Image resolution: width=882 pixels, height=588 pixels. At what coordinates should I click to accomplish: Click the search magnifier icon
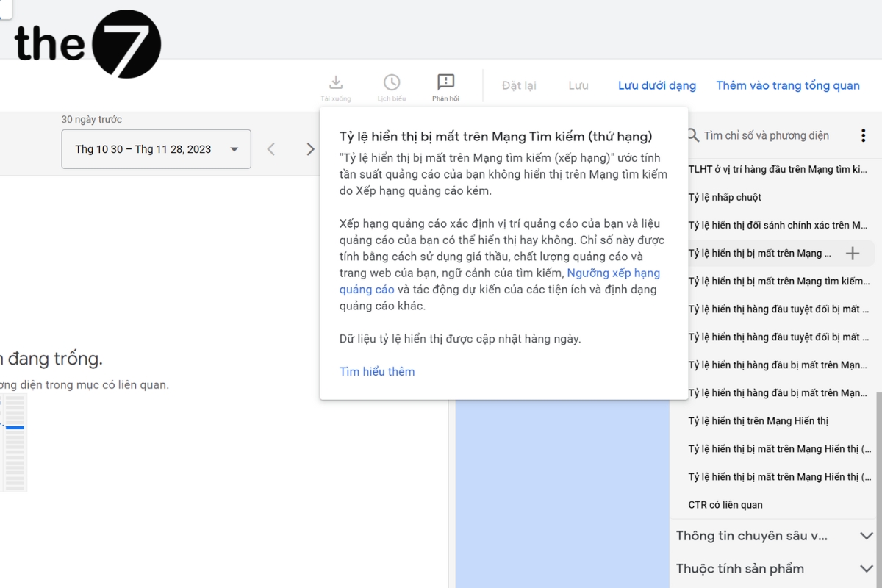(x=693, y=135)
